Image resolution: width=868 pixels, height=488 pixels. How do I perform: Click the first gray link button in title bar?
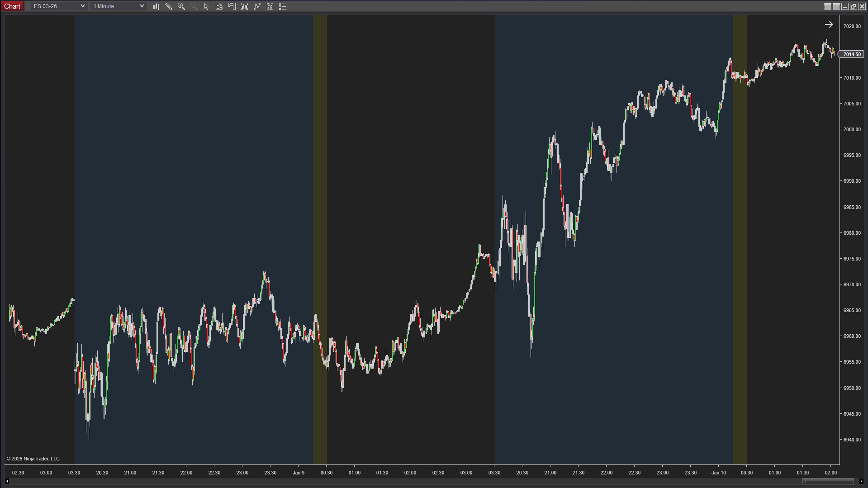click(827, 6)
